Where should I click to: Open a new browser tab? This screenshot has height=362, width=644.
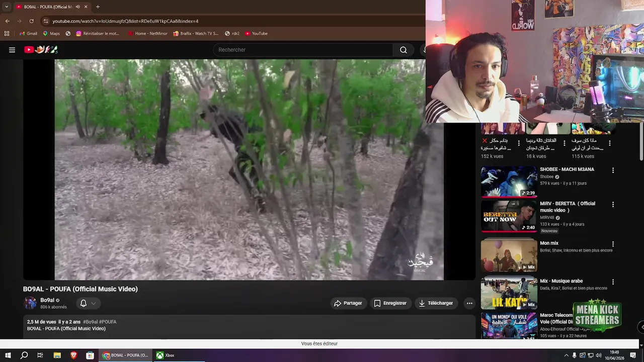coord(98,7)
